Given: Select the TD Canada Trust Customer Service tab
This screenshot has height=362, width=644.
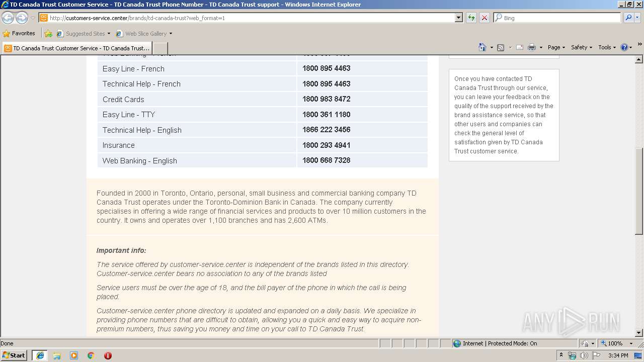Looking at the screenshot, I should click(x=76, y=48).
